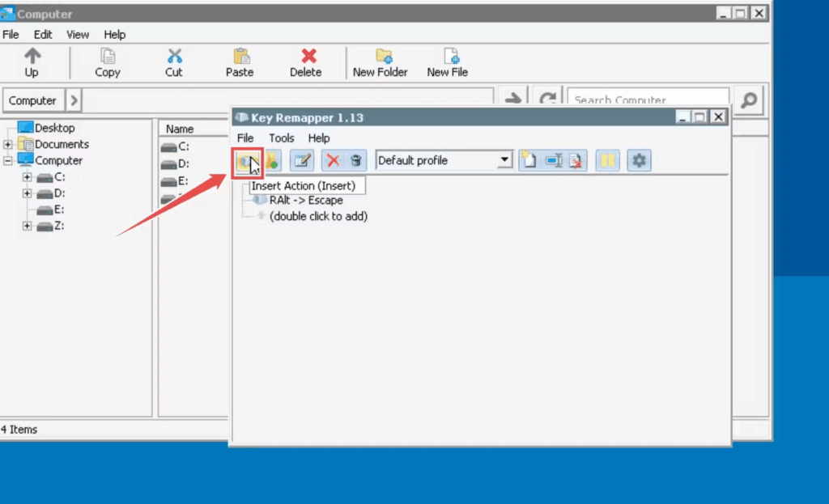
Task: Click the Up navigation button
Action: (x=32, y=62)
